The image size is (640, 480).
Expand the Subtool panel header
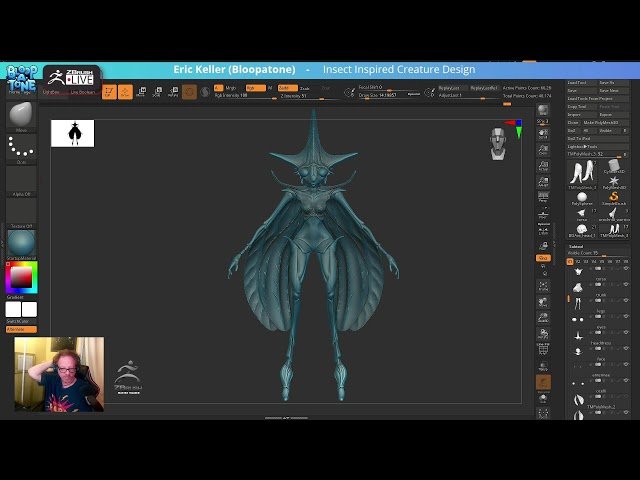point(577,246)
